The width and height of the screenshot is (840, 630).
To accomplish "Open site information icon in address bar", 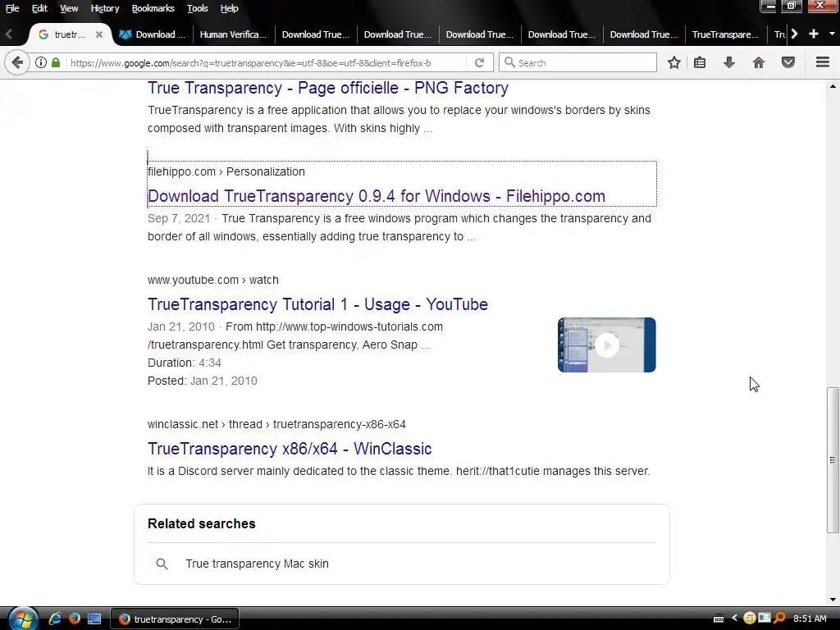I will (41, 62).
